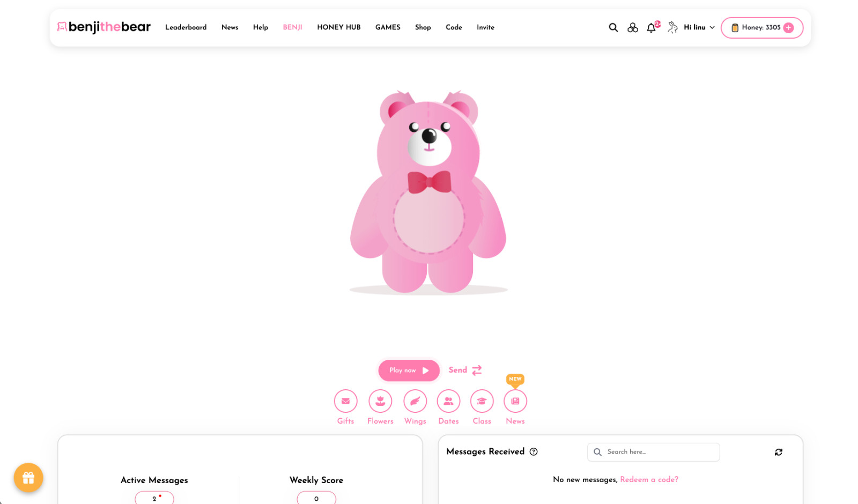Open the Help menu item
The width and height of the screenshot is (858, 504).
pyautogui.click(x=261, y=27)
